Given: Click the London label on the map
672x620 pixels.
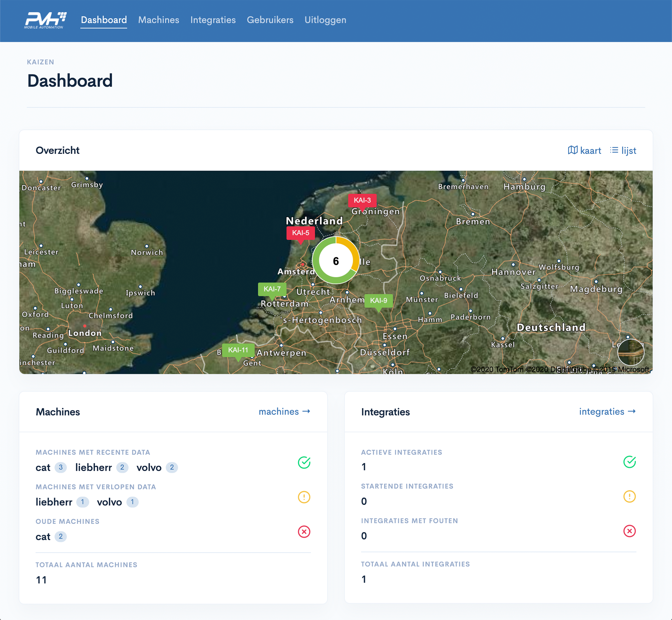Looking at the screenshot, I should point(85,333).
